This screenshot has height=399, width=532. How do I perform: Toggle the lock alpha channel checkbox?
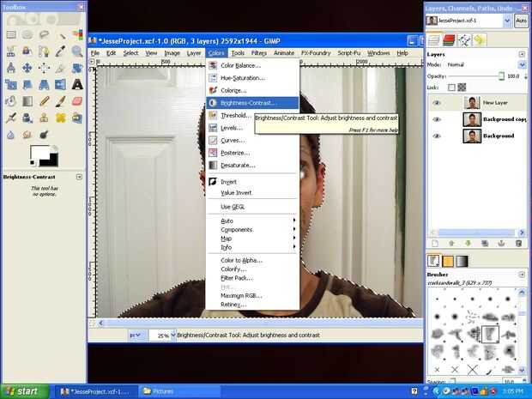(462, 88)
